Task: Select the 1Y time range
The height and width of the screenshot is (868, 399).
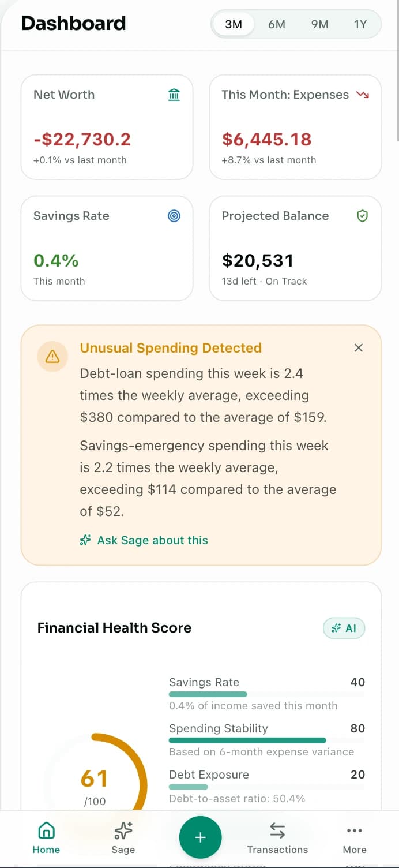Action: coord(360,25)
